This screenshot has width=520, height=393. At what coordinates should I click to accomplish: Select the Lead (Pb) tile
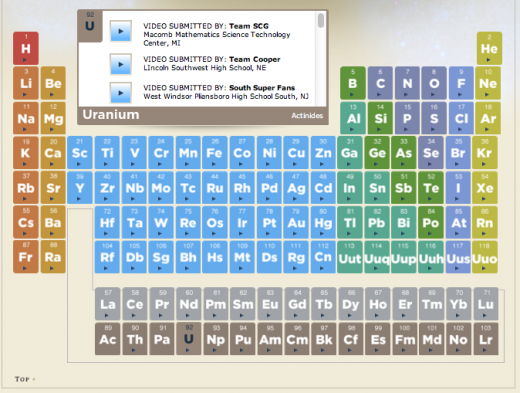(377, 222)
